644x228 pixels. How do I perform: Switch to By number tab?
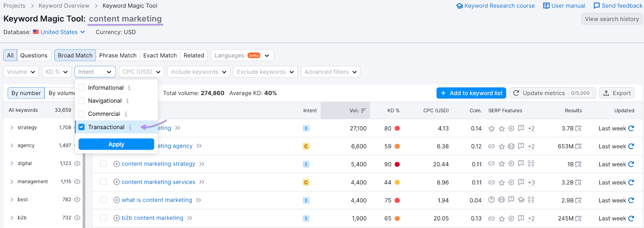26,93
